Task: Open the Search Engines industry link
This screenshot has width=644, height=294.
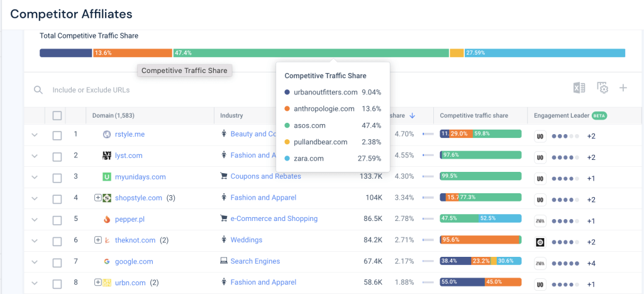Action: (255, 261)
